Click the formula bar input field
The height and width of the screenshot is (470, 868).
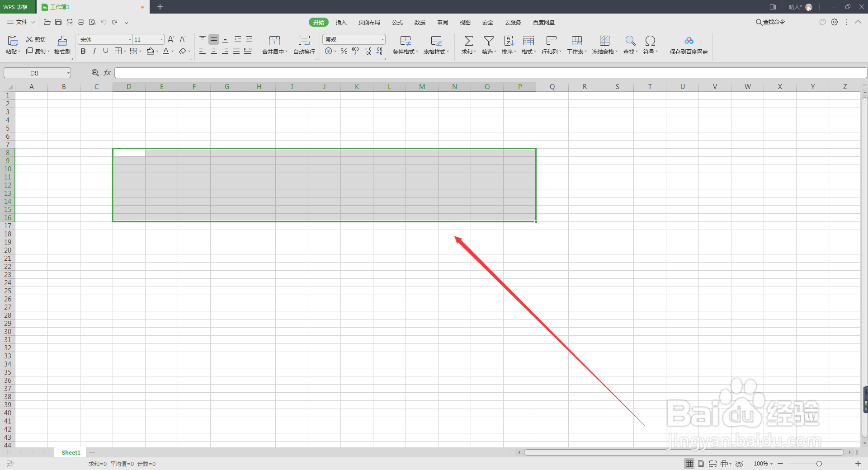[x=491, y=73]
